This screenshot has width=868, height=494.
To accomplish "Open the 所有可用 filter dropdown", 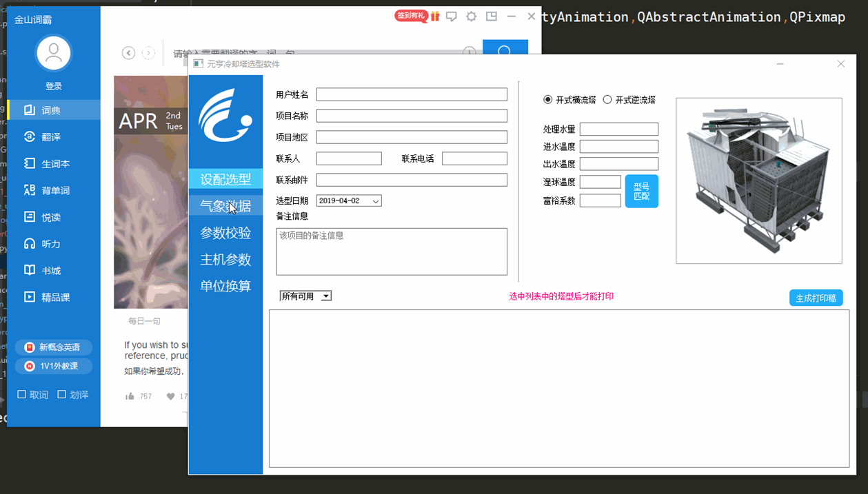I will pyautogui.click(x=325, y=296).
